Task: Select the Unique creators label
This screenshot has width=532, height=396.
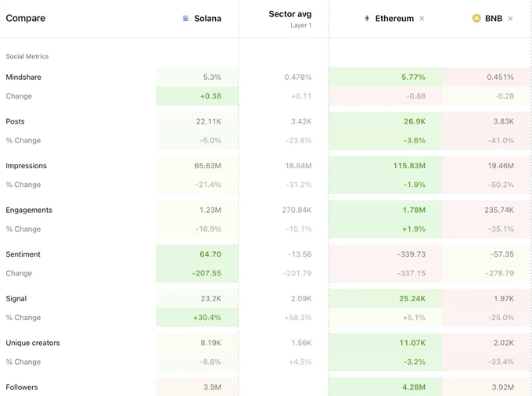Action: 33,343
